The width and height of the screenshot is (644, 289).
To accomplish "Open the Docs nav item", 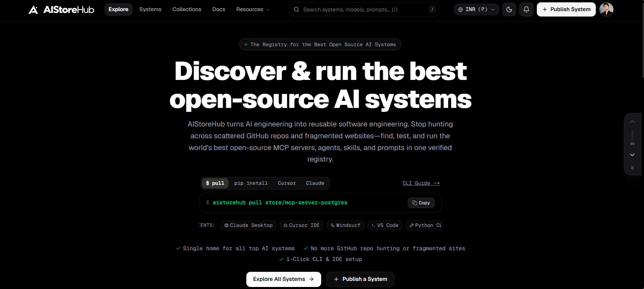I will [x=219, y=9].
